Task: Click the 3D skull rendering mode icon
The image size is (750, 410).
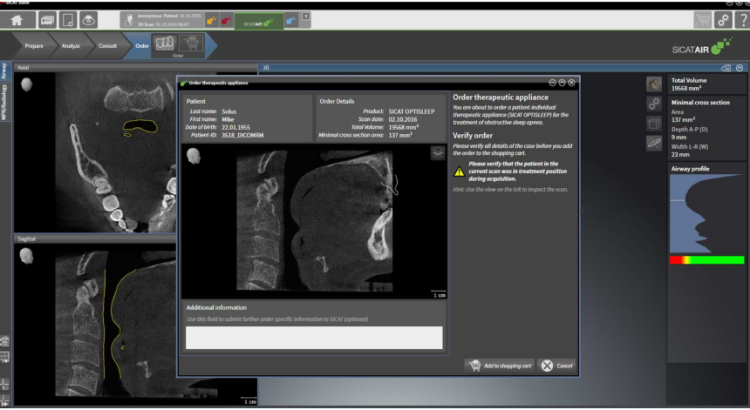Action: pyautogui.click(x=654, y=85)
